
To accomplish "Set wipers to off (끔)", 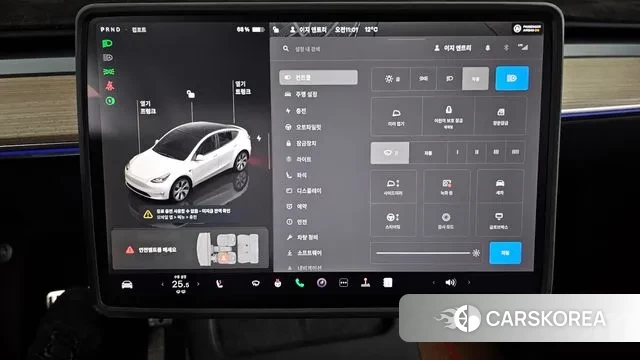I will point(390,153).
